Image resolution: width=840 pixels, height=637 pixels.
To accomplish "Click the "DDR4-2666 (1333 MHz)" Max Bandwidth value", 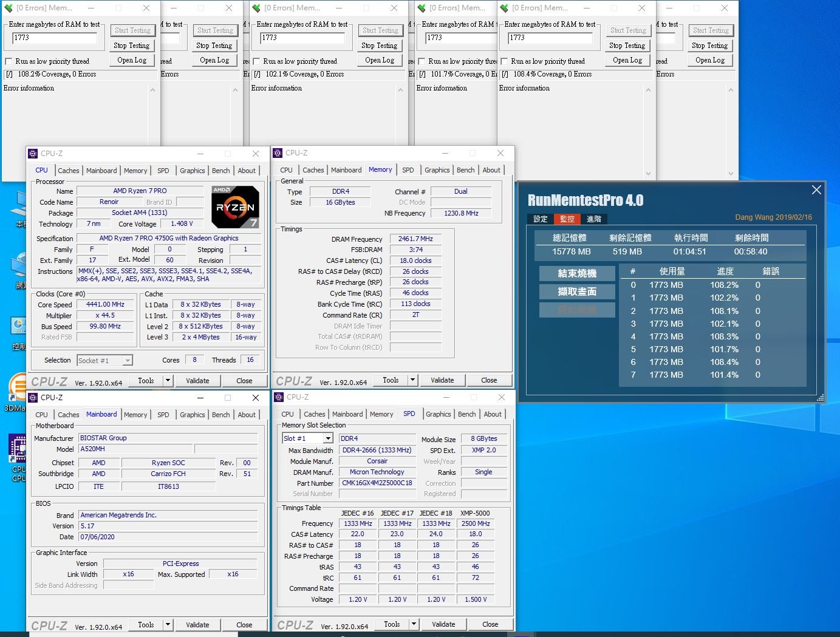I will tap(377, 451).
